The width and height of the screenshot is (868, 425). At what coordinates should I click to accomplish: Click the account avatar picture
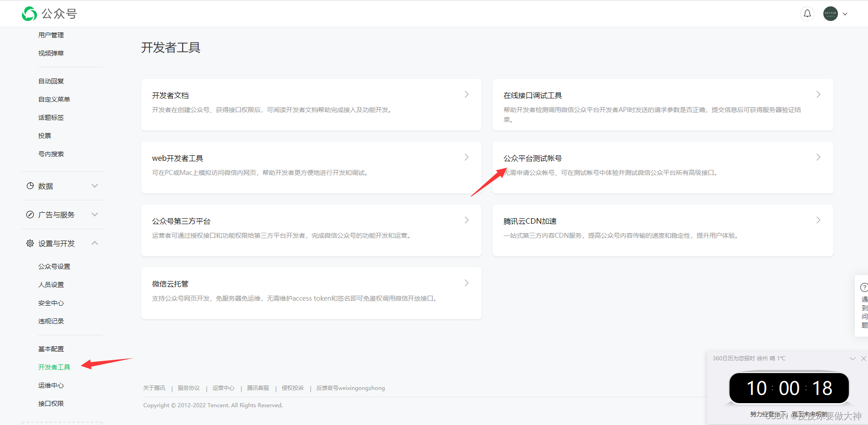[x=830, y=14]
